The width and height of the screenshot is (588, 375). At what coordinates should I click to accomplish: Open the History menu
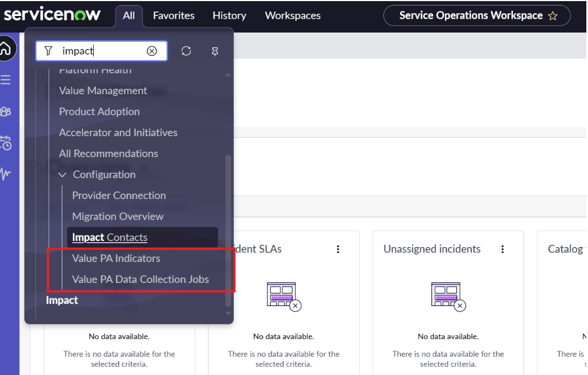229,16
